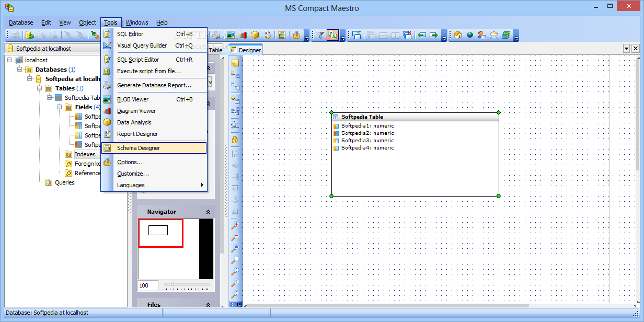Click the Data Analysis cube toolbar icon
The height and width of the screenshot is (322, 644).
pos(255,35)
